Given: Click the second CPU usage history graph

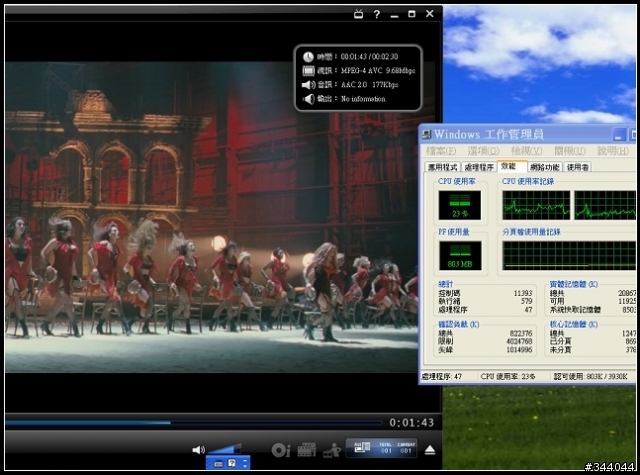Looking at the screenshot, I should (605, 205).
